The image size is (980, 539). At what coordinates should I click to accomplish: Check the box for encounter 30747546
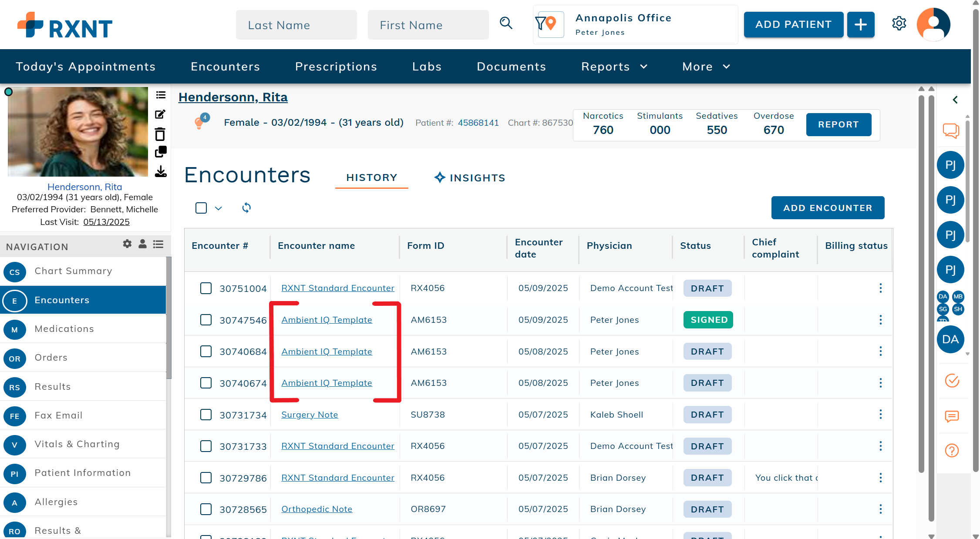pyautogui.click(x=206, y=320)
